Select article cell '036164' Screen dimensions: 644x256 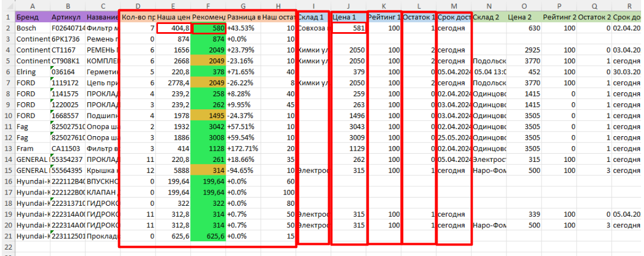click(x=68, y=71)
